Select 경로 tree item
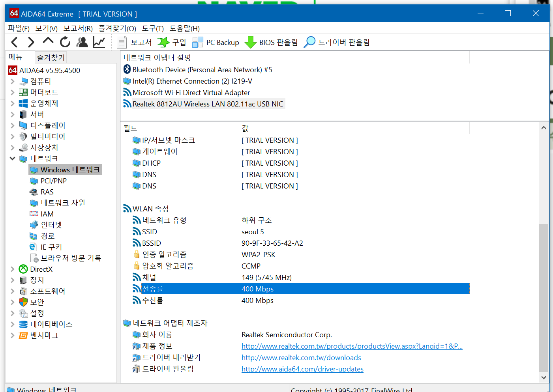Image resolution: width=553 pixels, height=392 pixels. coord(43,236)
